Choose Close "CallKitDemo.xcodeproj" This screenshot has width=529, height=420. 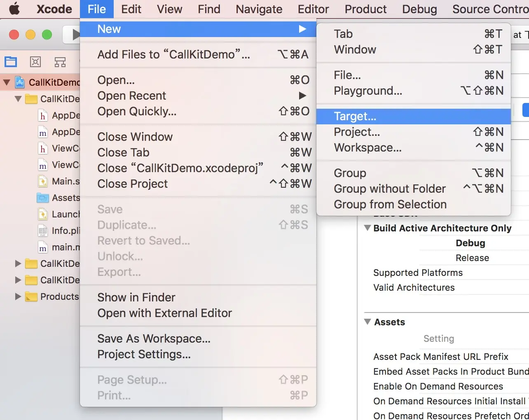[x=198, y=168]
